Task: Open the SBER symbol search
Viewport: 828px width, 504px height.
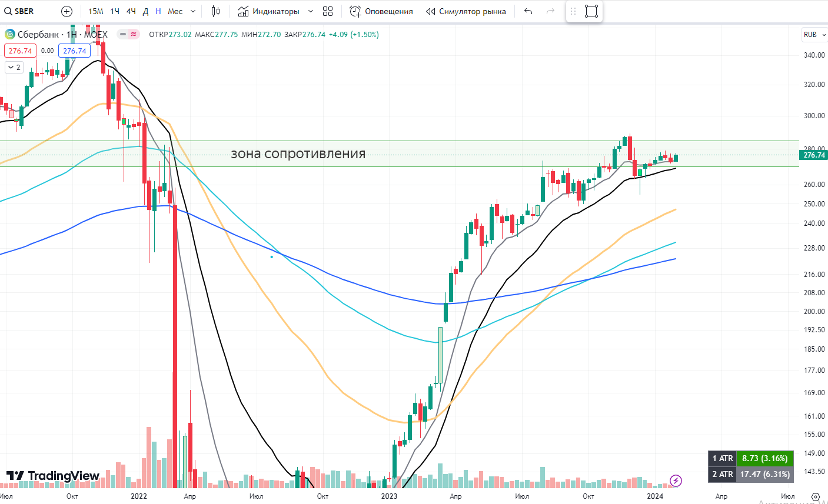Action: 19,11
